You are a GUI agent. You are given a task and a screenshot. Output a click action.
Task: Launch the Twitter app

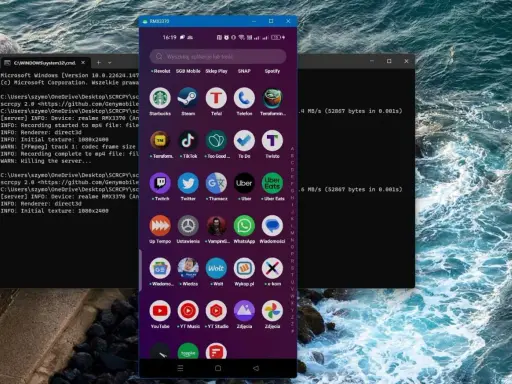pos(188,183)
